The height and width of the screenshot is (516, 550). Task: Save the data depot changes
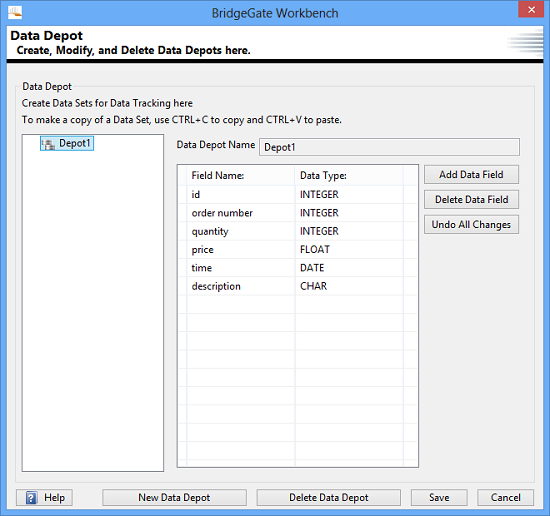pos(439,497)
